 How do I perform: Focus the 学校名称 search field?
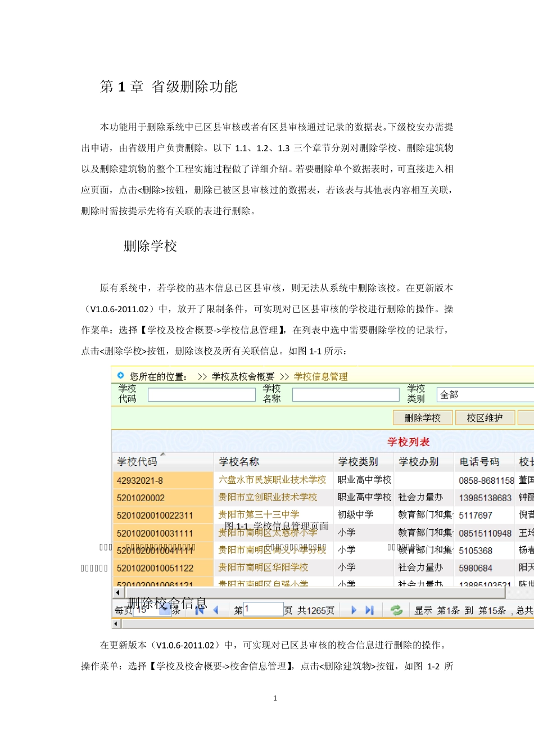346,394
